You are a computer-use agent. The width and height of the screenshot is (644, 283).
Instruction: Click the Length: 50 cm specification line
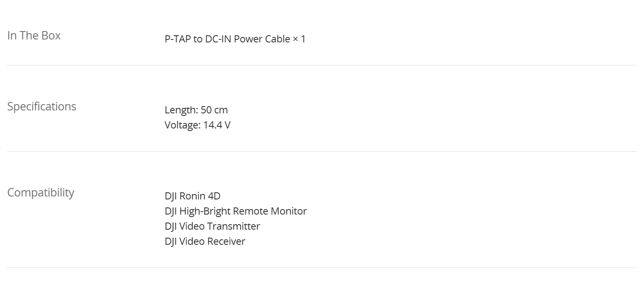(196, 110)
